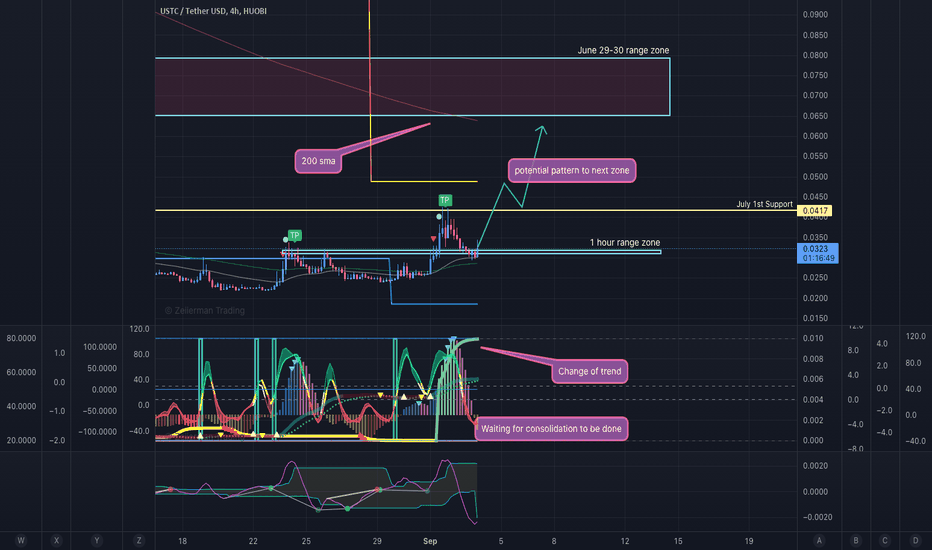Click the A scale button
Image resolution: width=932 pixels, height=550 pixels.
coord(819,540)
